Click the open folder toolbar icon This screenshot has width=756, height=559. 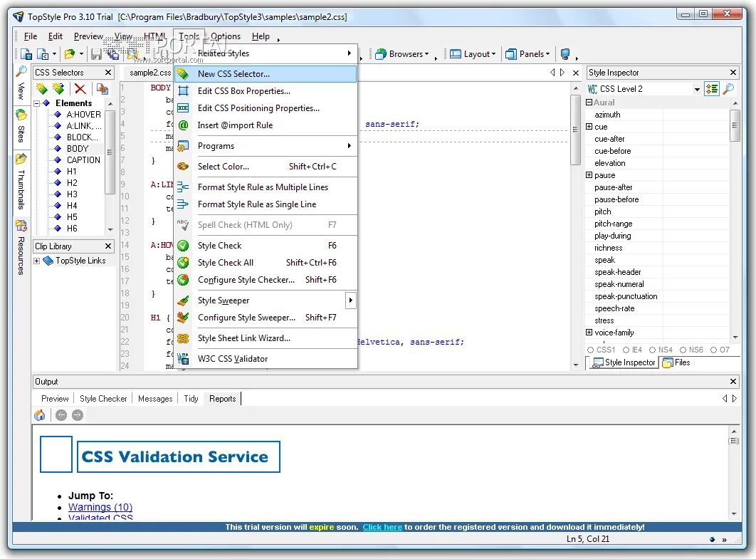tap(70, 54)
